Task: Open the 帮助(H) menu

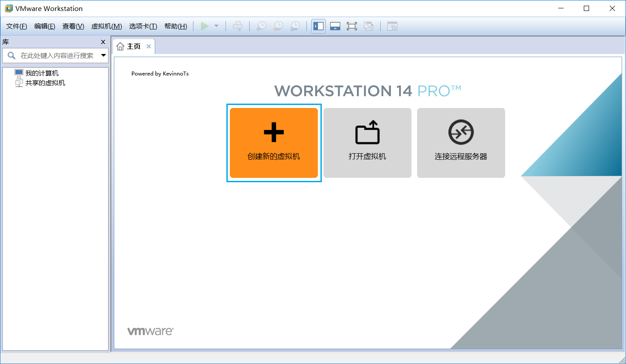Action: 175,26
